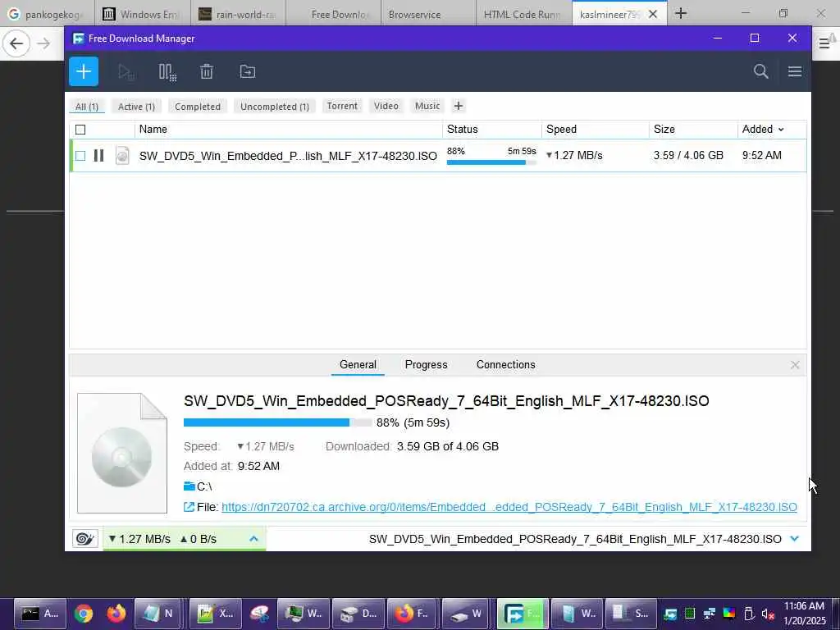
Task: Open Google Chrome from the taskbar
Action: pos(84,614)
